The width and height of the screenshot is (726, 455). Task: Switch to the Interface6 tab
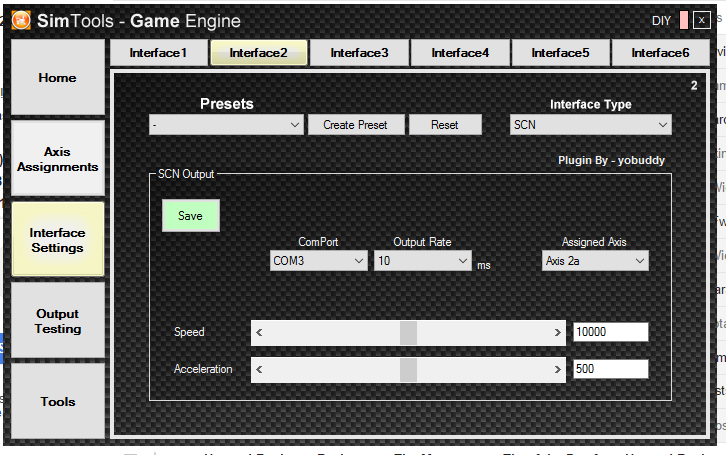(660, 53)
